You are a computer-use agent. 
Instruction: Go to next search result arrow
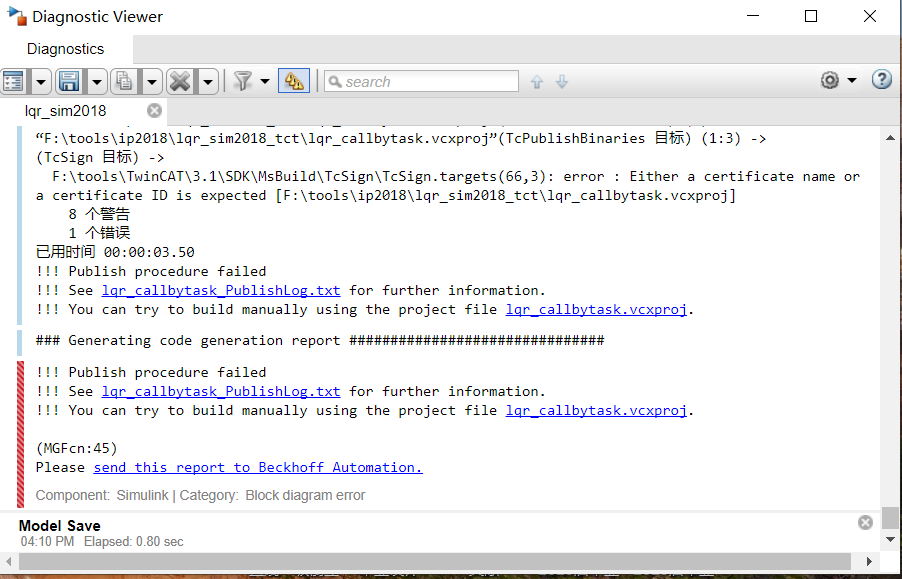click(x=562, y=82)
